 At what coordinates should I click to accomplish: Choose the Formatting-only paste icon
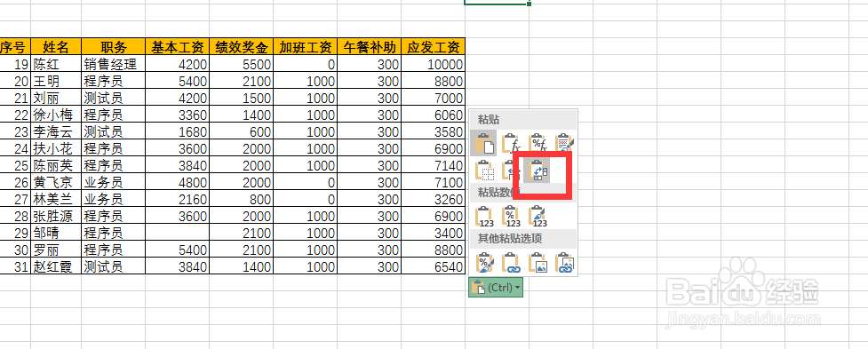(x=484, y=262)
